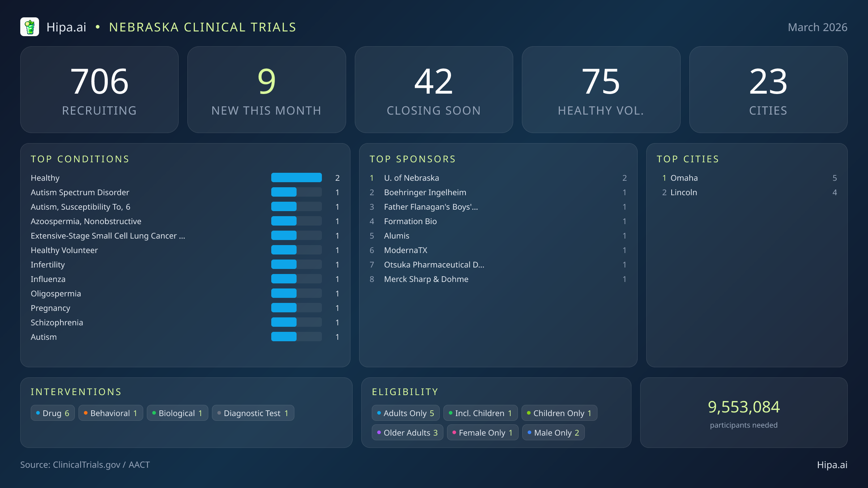Image resolution: width=868 pixels, height=488 pixels.
Task: Switch to the Top Sponsors panel
Action: pos(413,159)
